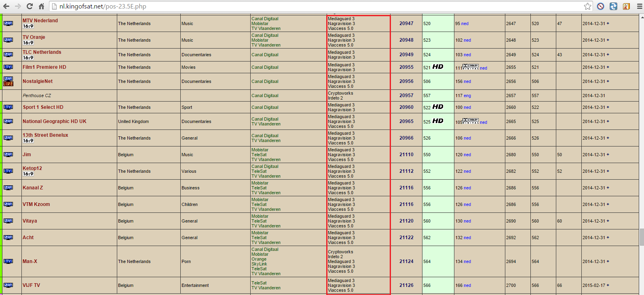Image resolution: width=644 pixels, height=295 pixels.
Task: Click the ZAP icon beside Acht
Action: [8, 238]
